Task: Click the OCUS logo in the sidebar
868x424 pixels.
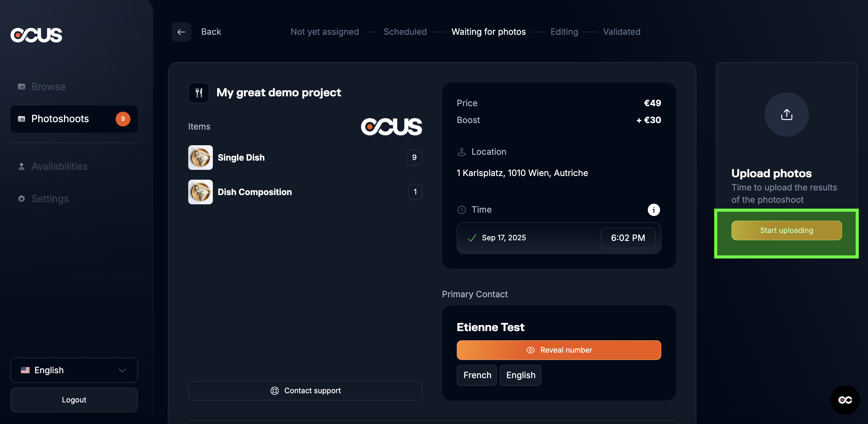Action: pyautogui.click(x=36, y=35)
